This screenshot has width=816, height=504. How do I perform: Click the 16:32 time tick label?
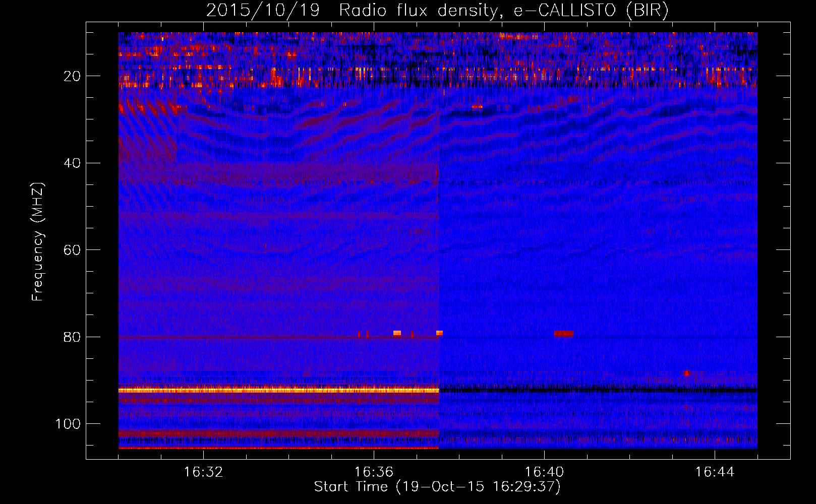click(x=203, y=472)
